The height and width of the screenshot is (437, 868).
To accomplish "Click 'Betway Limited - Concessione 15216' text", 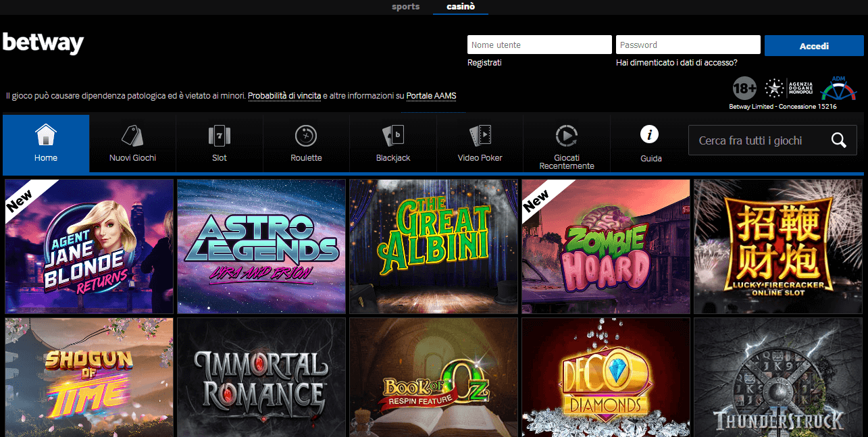I will (x=783, y=107).
